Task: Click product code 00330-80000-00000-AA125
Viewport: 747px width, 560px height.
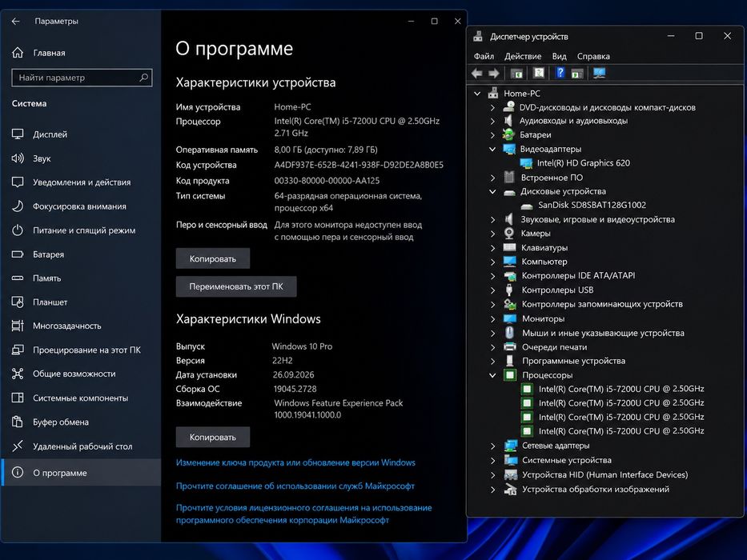Action: click(x=327, y=181)
